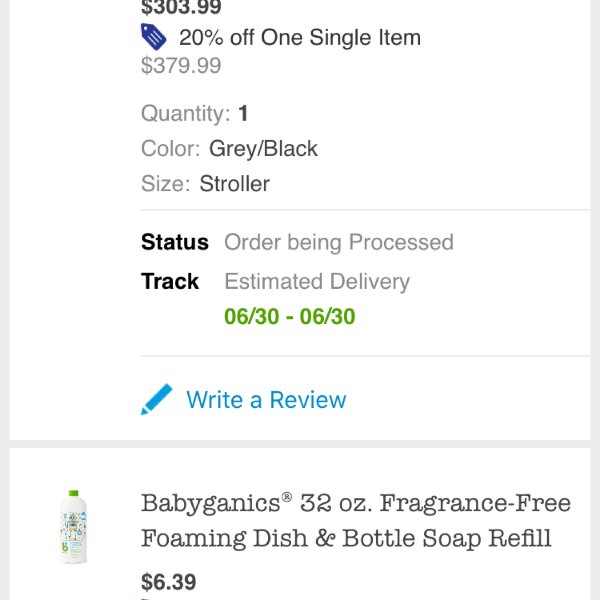Click the $303.99 discounted price
The width and height of the screenshot is (600, 600).
pyautogui.click(x=181, y=7)
